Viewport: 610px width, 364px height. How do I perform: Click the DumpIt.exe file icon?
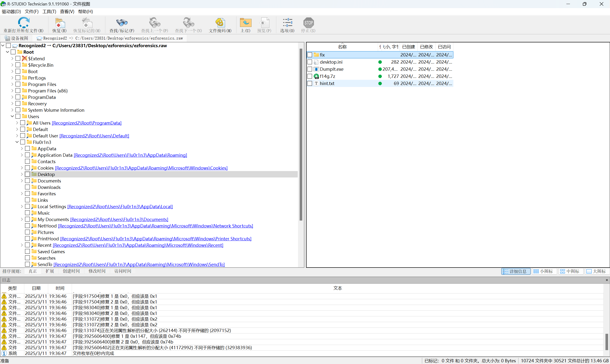316,69
